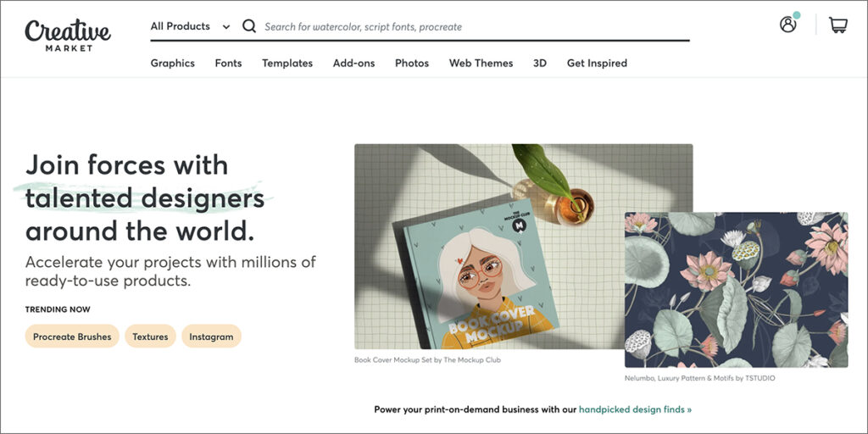The image size is (868, 434).
Task: Click the magnifying glass search icon
Action: point(249,26)
